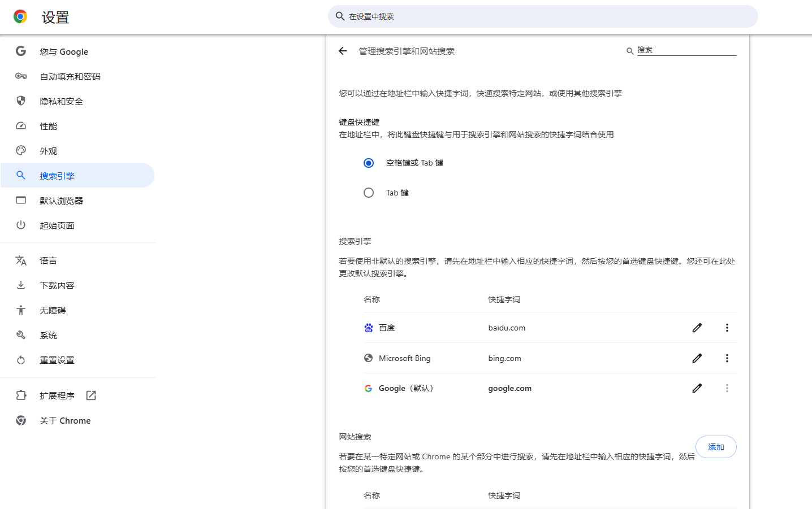Viewport: 812px width, 509px height.
Task: Click the Google G favicon in list
Action: [369, 388]
